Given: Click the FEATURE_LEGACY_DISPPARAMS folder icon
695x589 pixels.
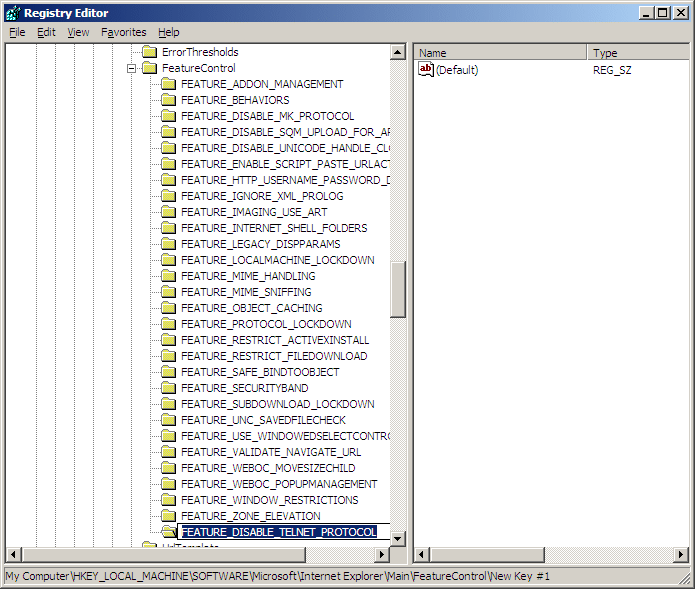Looking at the screenshot, I should coord(168,244).
